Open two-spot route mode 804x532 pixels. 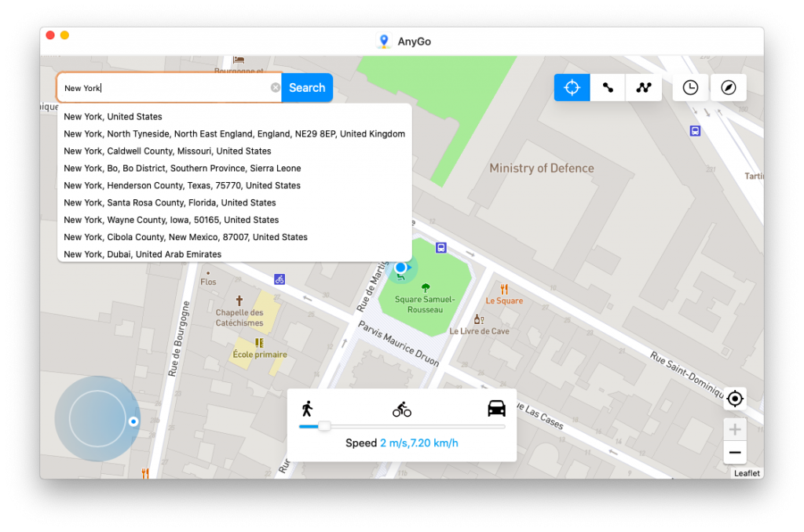[607, 87]
